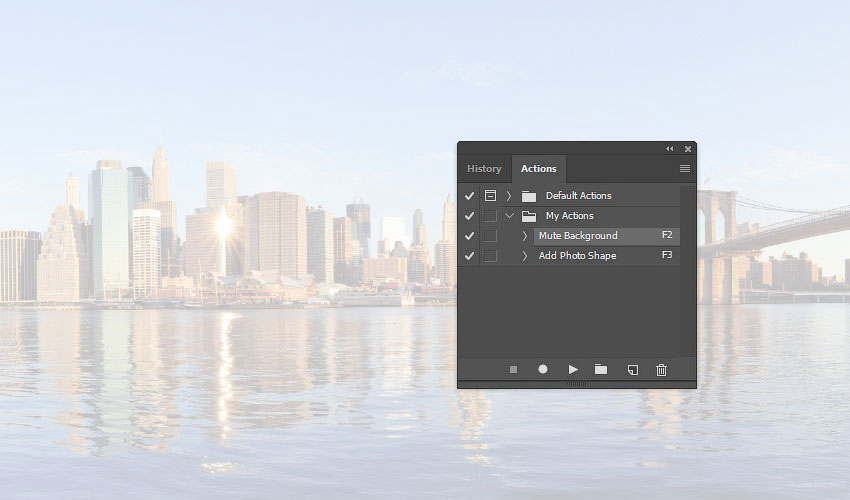Image resolution: width=850 pixels, height=500 pixels.
Task: Click the Actions panel vertical scrollbar
Action: 688,271
